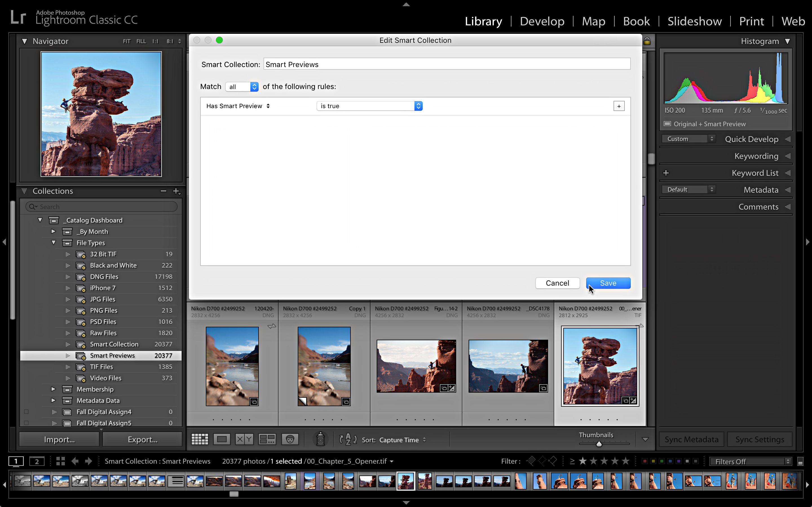Click the Collections search field

click(x=101, y=206)
